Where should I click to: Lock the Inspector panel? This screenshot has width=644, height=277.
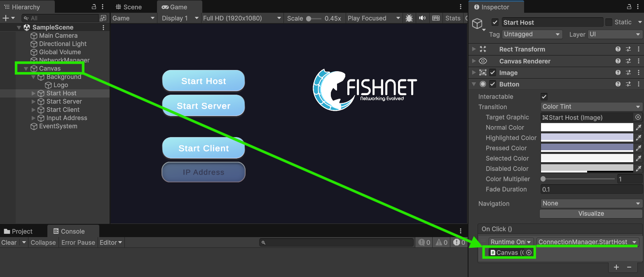tap(628, 7)
